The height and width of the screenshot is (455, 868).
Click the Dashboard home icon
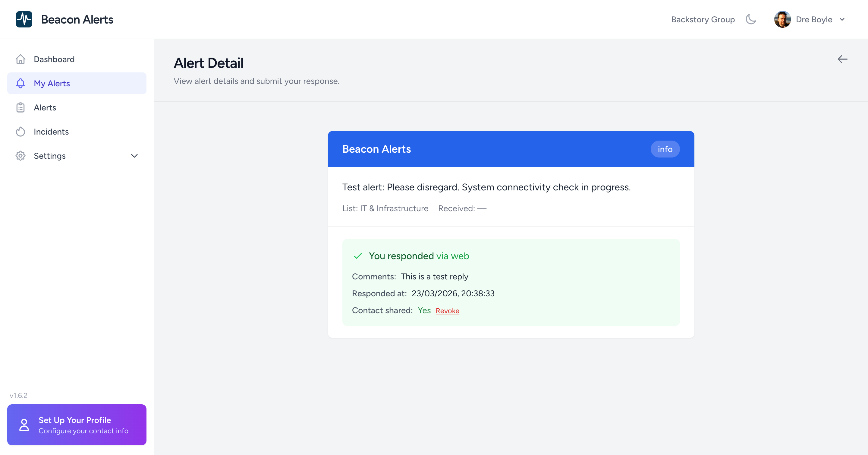[x=20, y=59]
